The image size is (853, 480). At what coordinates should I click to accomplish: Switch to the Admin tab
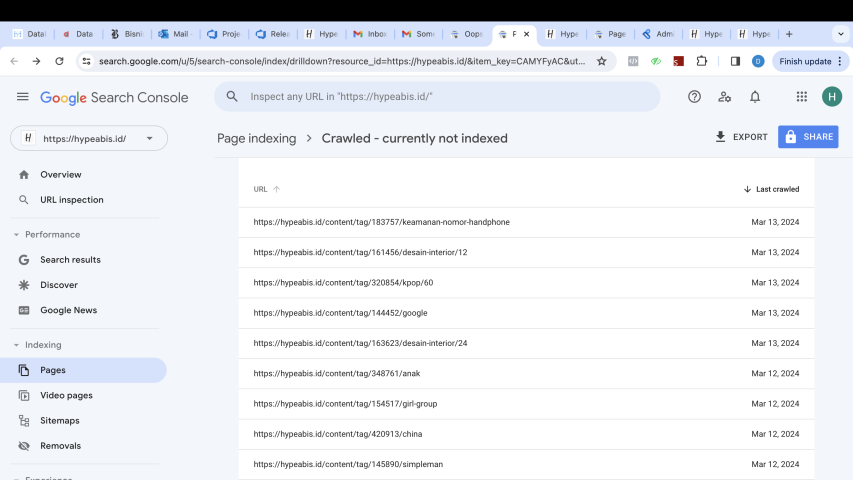pyautogui.click(x=658, y=34)
